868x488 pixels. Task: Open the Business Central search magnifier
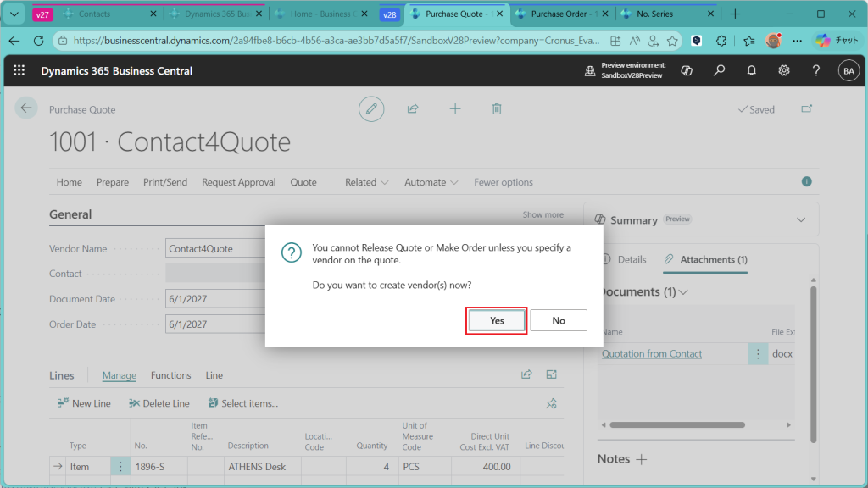point(719,71)
